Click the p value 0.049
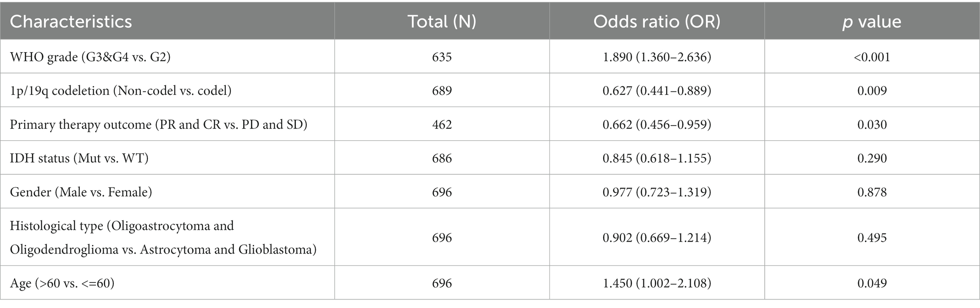980x308 pixels. coord(872,283)
